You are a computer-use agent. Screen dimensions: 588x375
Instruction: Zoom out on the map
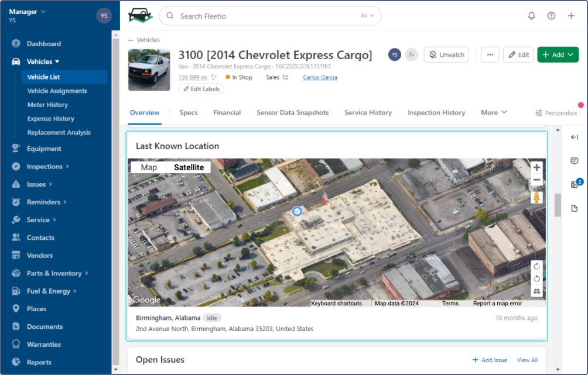(536, 180)
